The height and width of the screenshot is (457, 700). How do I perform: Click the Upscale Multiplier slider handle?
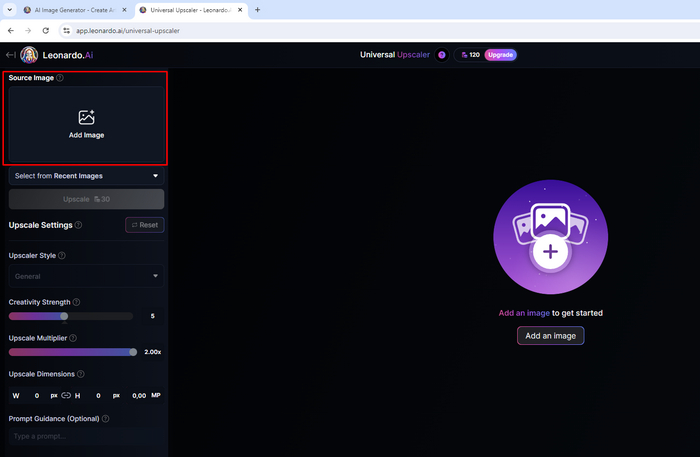133,352
